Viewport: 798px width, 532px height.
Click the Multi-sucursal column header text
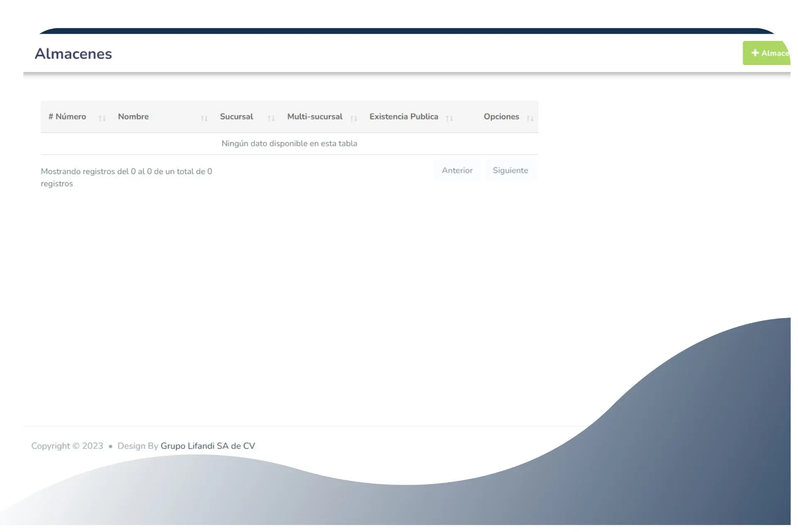point(315,117)
